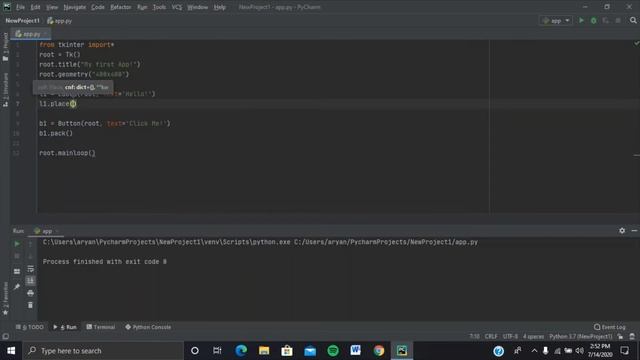Start debugging with the green bug icon
This screenshot has width=640, height=360.
tap(593, 20)
